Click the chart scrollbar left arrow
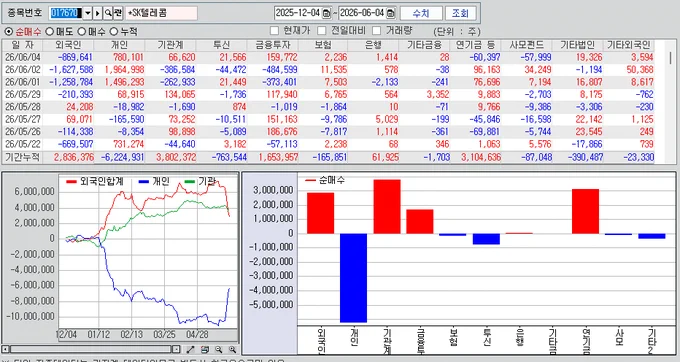 click(x=6, y=349)
